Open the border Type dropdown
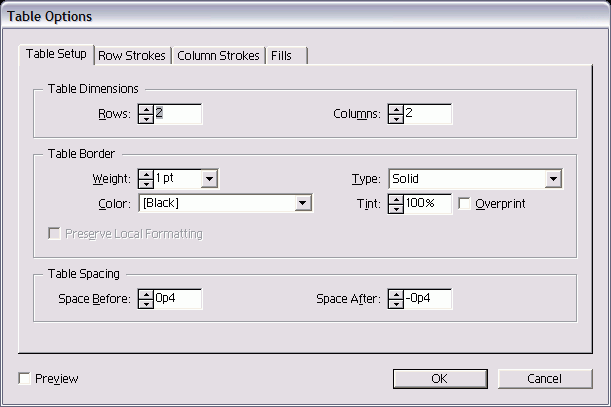This screenshot has width=611, height=407. pos(552,179)
